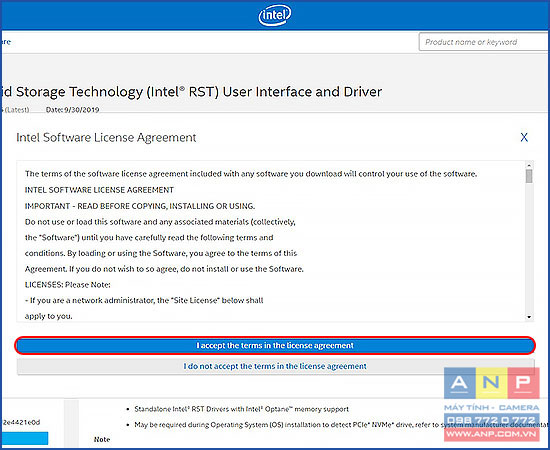Click the 'IMPORTANT - READ BEFORE COPYING' line
Screen dimensions: 550x450
click(x=140, y=206)
